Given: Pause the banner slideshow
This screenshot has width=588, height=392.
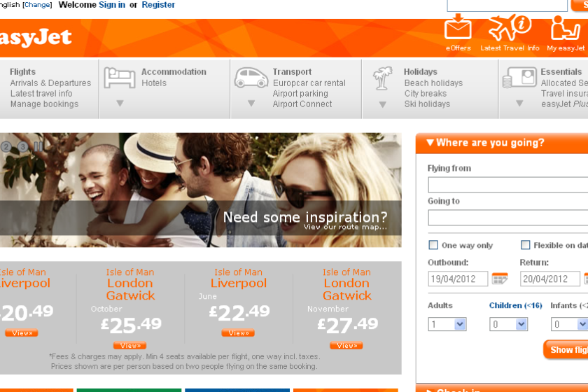Looking at the screenshot, I should click(x=38, y=146).
